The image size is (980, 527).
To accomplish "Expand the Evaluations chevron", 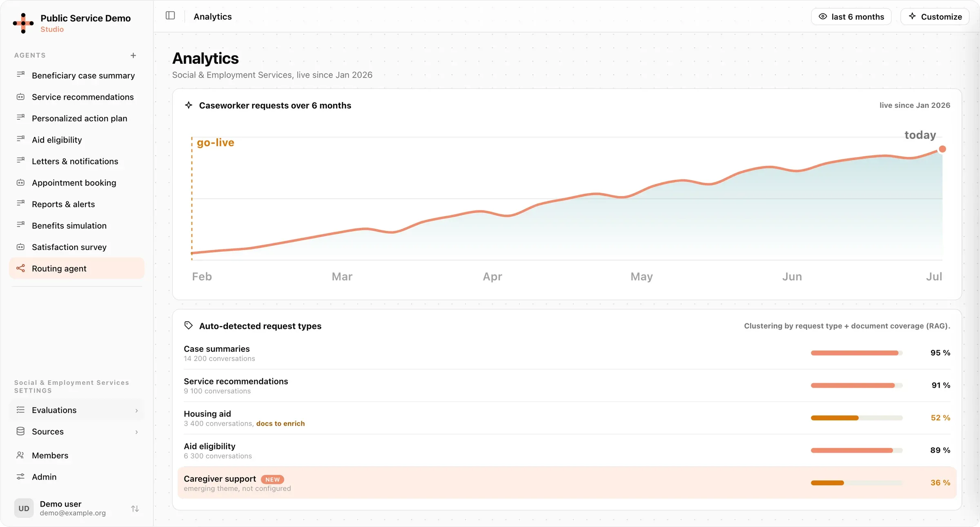I will pos(136,411).
